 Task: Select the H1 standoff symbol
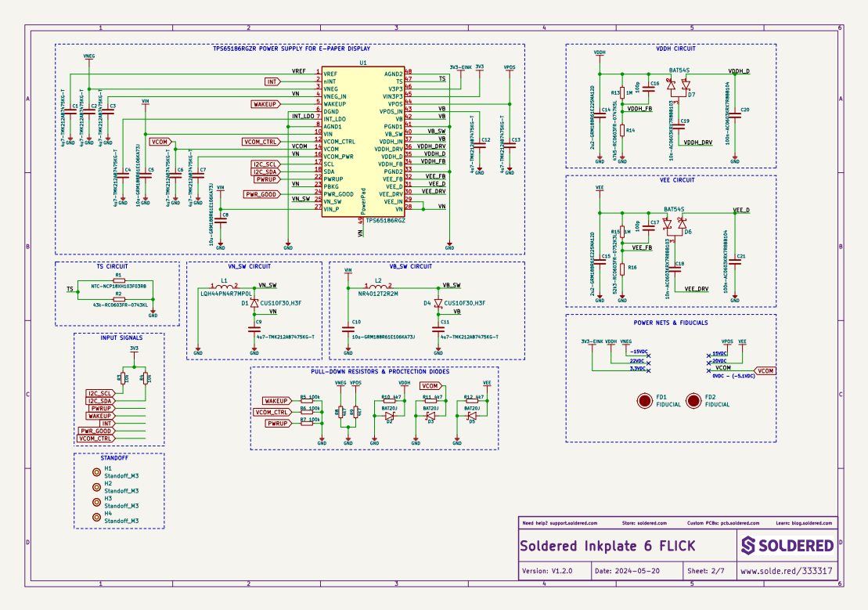(x=96, y=472)
